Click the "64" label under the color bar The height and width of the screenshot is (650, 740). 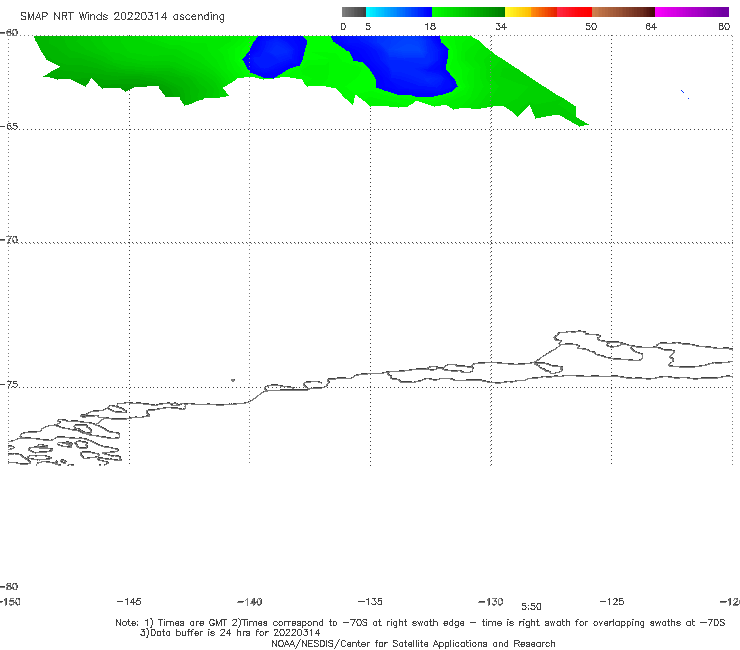[x=651, y=26]
